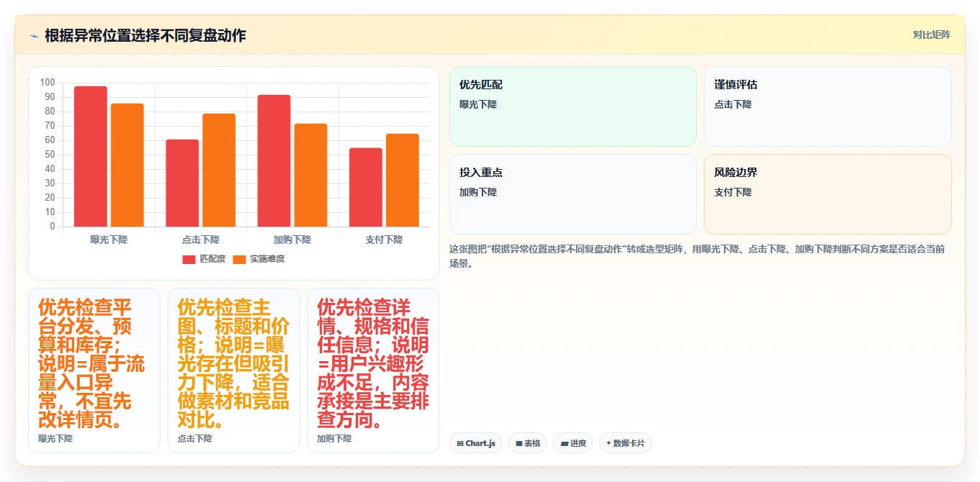Click 点击下降 caption under the yellow text card
This screenshot has height=482, width=980.
coord(195,438)
